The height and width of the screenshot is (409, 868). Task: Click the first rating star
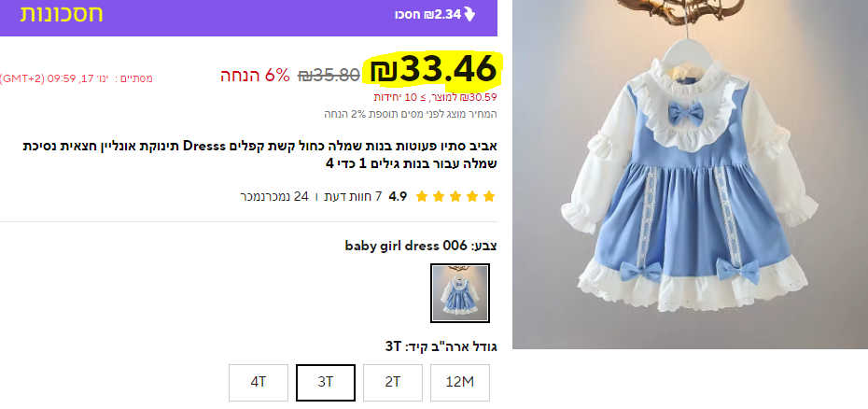[x=489, y=196]
